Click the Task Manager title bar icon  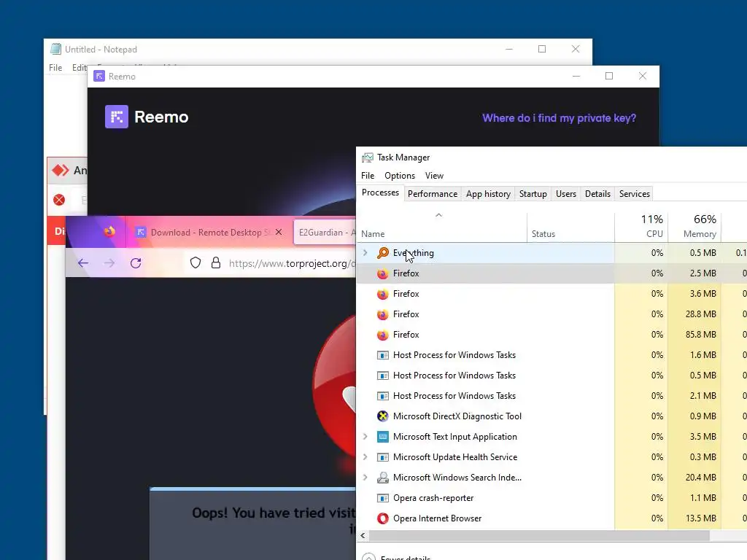[368, 157]
